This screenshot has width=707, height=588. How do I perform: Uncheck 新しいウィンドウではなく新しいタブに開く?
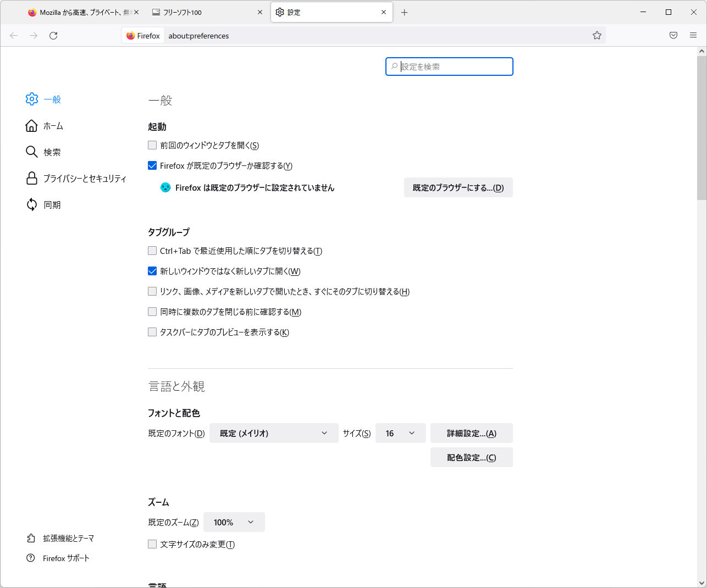pos(152,271)
